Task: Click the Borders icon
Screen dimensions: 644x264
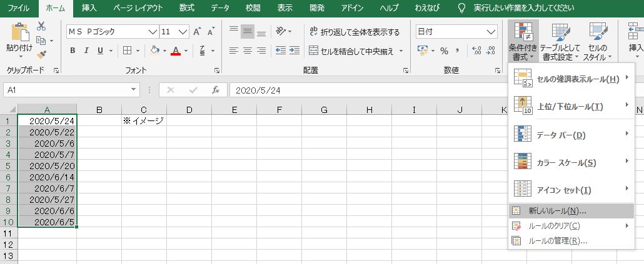Action: [128, 51]
